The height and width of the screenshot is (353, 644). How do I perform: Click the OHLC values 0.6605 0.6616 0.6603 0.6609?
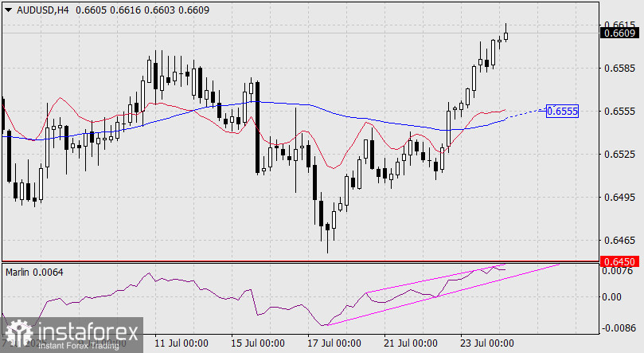142,10
